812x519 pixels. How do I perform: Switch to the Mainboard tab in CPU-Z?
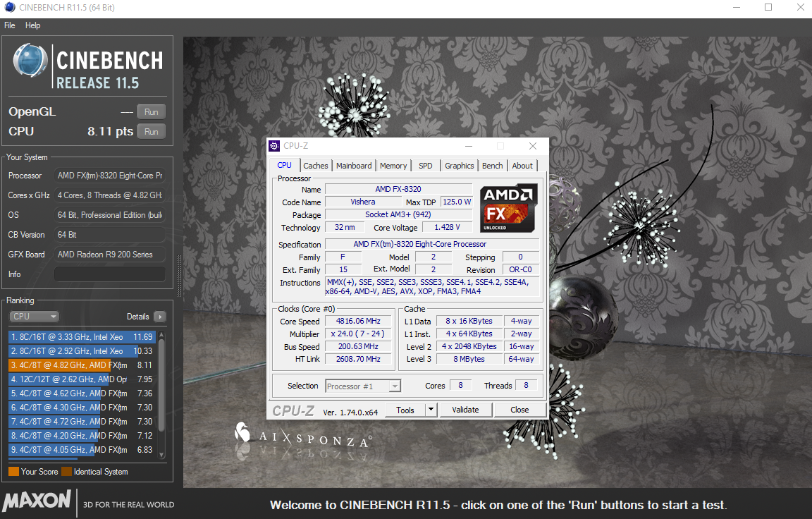click(x=354, y=166)
